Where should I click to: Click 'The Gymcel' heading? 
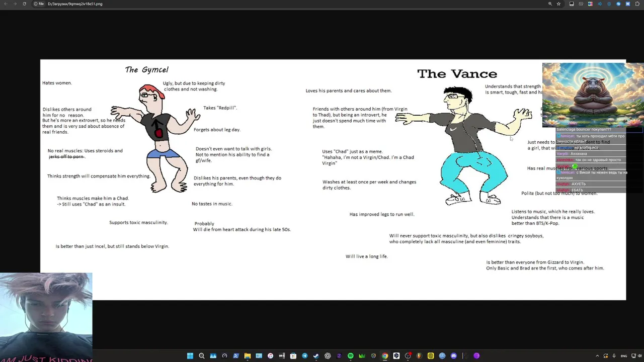(x=146, y=70)
